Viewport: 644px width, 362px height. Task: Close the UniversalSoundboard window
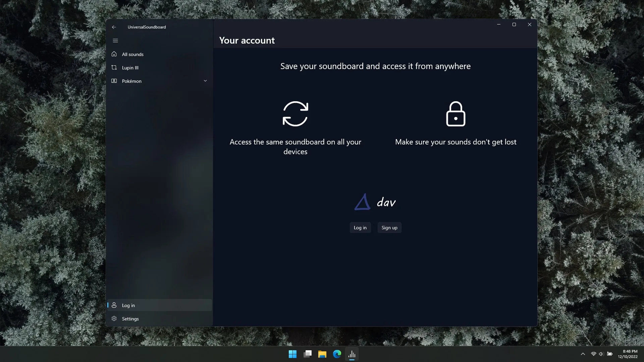[530, 24]
